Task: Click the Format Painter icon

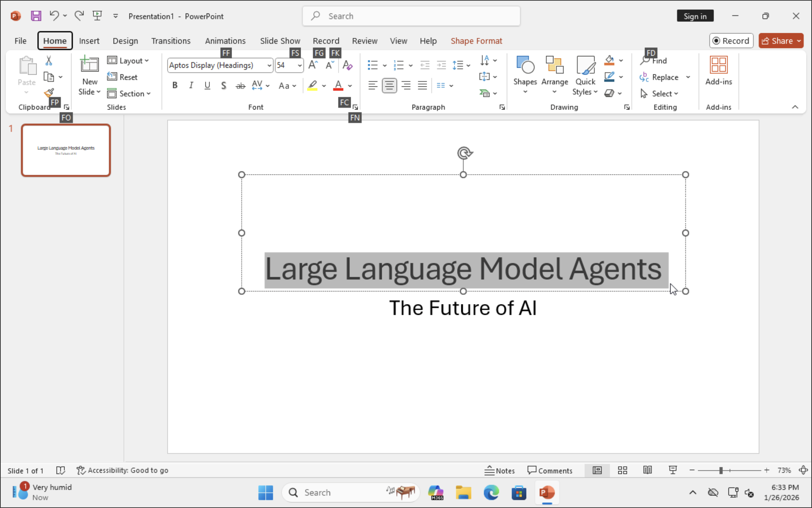Action: click(x=49, y=93)
